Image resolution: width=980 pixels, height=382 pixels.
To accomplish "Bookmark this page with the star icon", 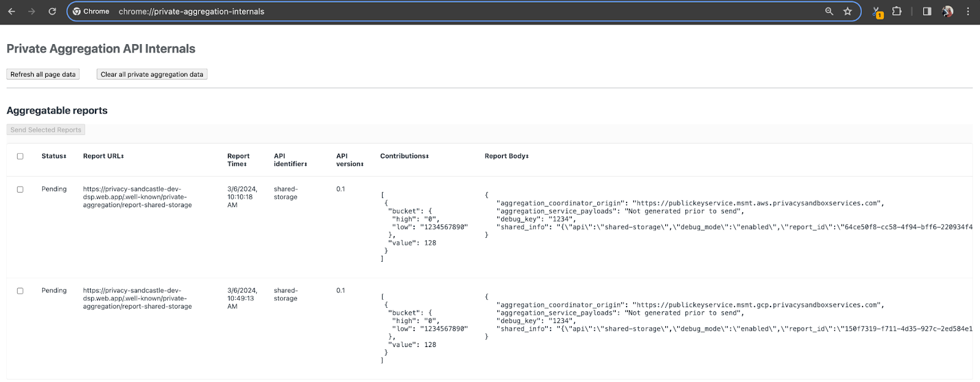I will [x=848, y=11].
